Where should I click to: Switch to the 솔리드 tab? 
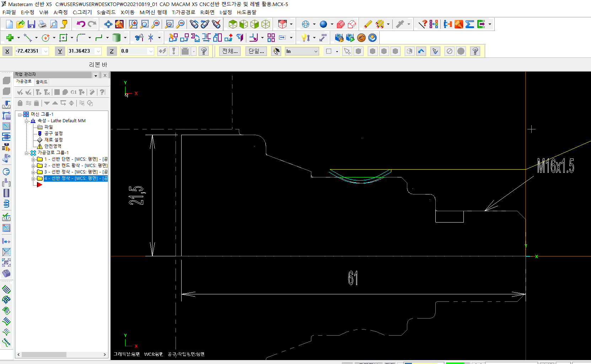(x=42, y=82)
